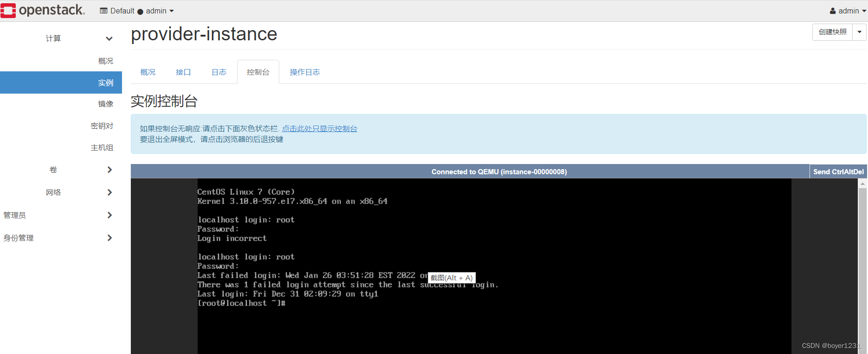
Task: Select the 控制台 tab
Action: [x=258, y=72]
